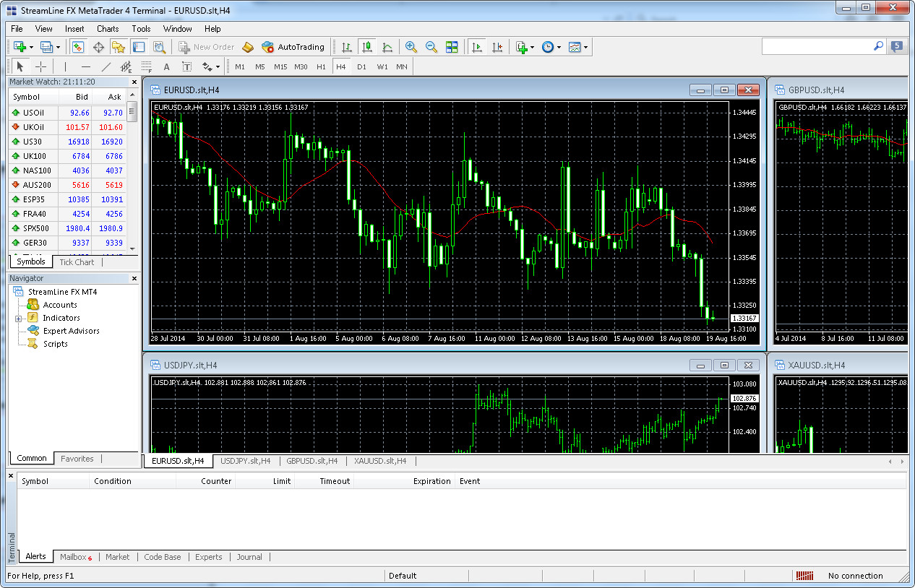Click the Zoom Out magnifier icon
This screenshot has width=915, height=588.
(x=431, y=47)
